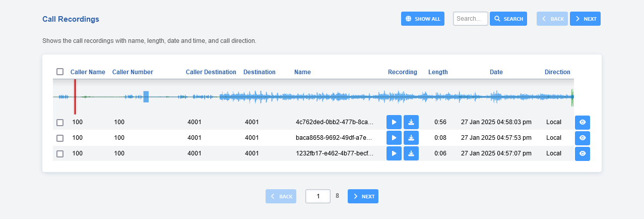The height and width of the screenshot is (219, 644).
Task: Check the box for 04:57:53 pm recording
Action: 60,138
